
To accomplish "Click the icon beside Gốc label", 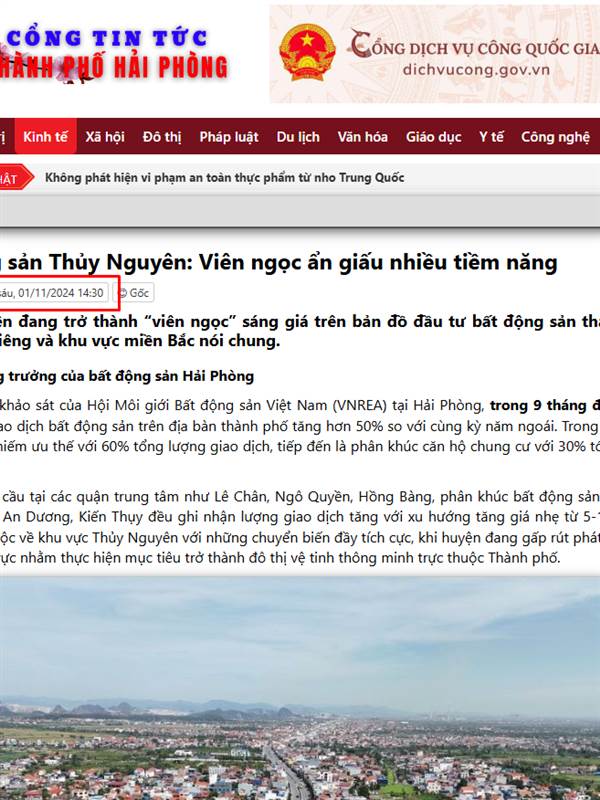I will [x=123, y=293].
